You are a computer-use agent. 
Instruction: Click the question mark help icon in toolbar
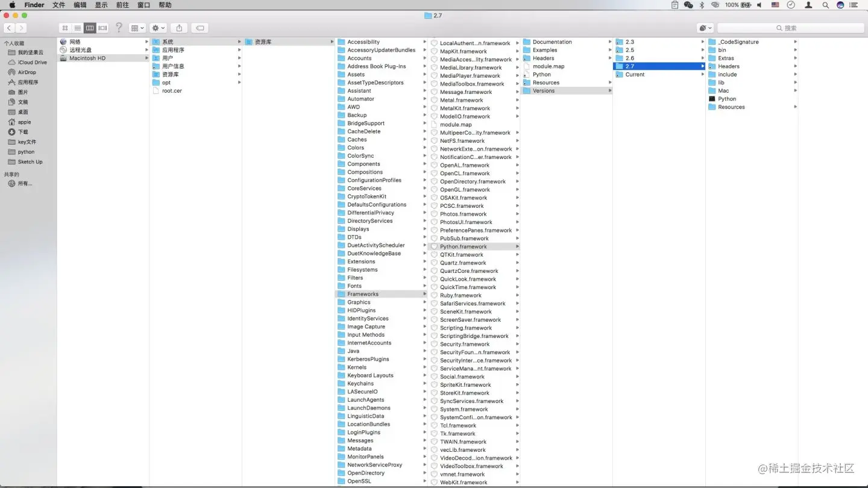(119, 28)
